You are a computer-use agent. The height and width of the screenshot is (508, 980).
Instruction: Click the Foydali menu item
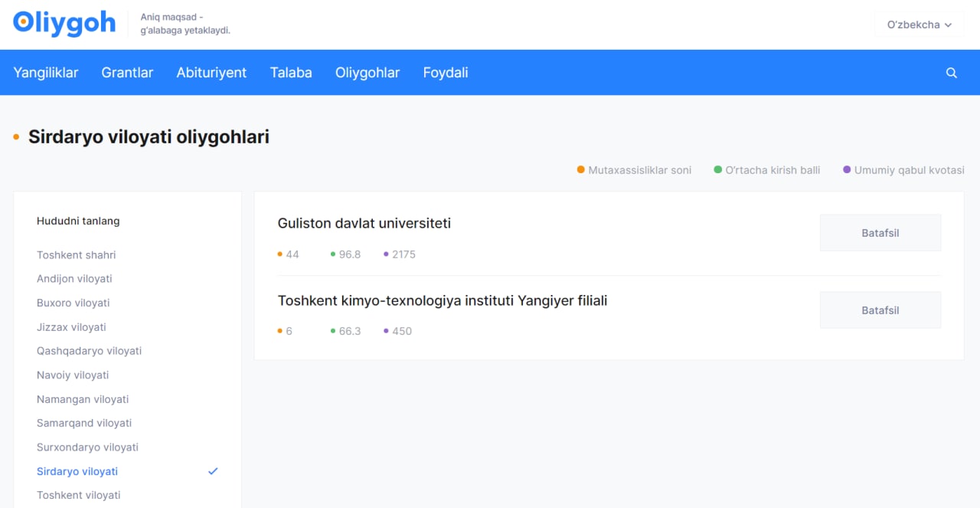[446, 73]
